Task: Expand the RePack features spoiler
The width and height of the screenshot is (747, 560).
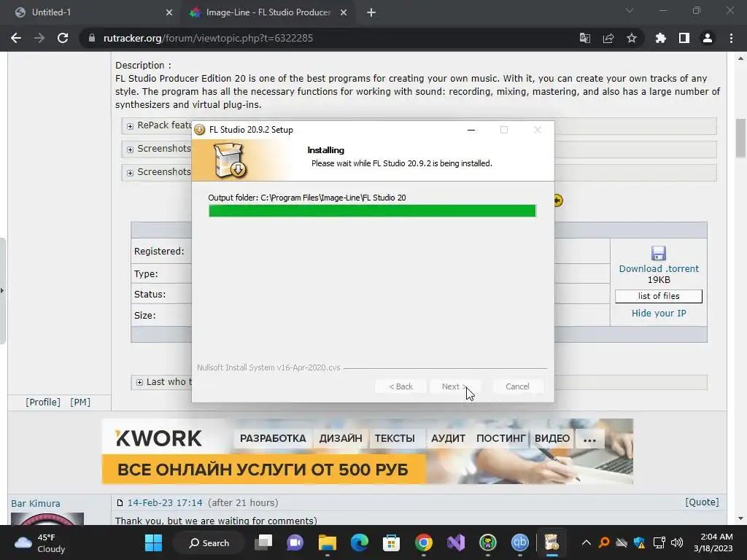Action: point(130,126)
